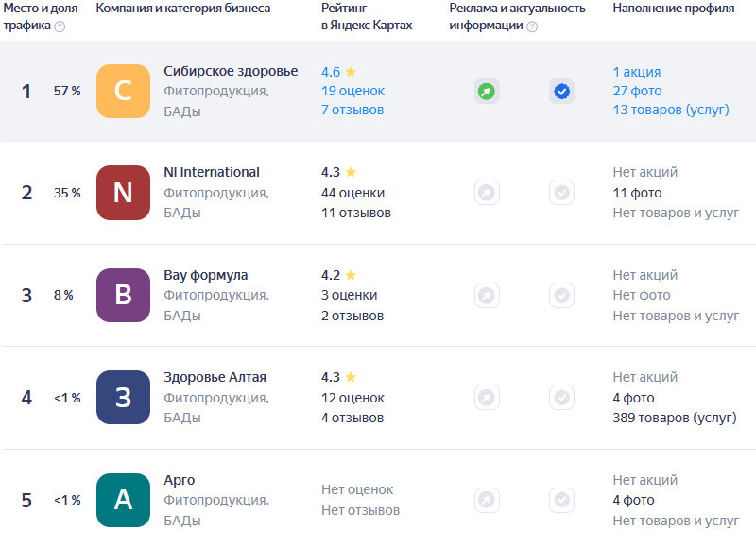
Task: Click the 'Нет оценок' text for Арго
Action: (357, 489)
